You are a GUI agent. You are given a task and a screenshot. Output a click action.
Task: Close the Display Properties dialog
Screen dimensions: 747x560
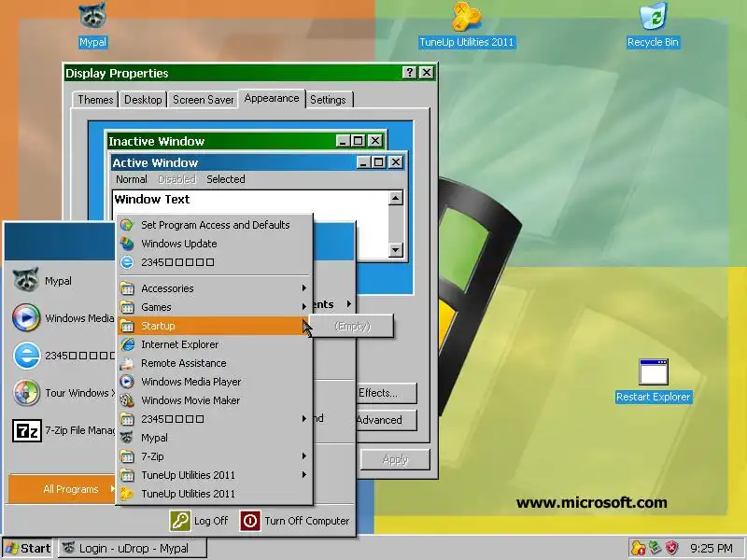coord(427,73)
